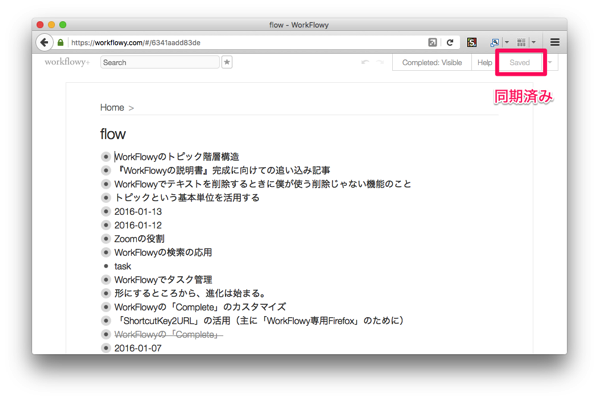Image resolution: width=599 pixels, height=400 pixels.
Task: Click bullet of WorkFlowyの検索の応用
Action: click(x=106, y=253)
